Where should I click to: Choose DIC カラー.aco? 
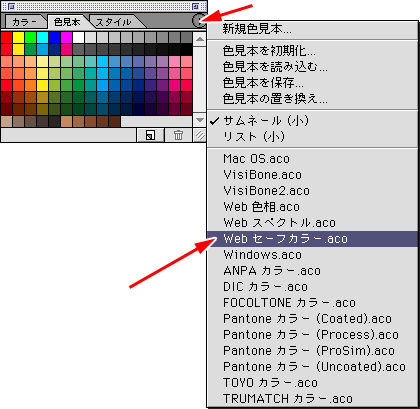312,287
